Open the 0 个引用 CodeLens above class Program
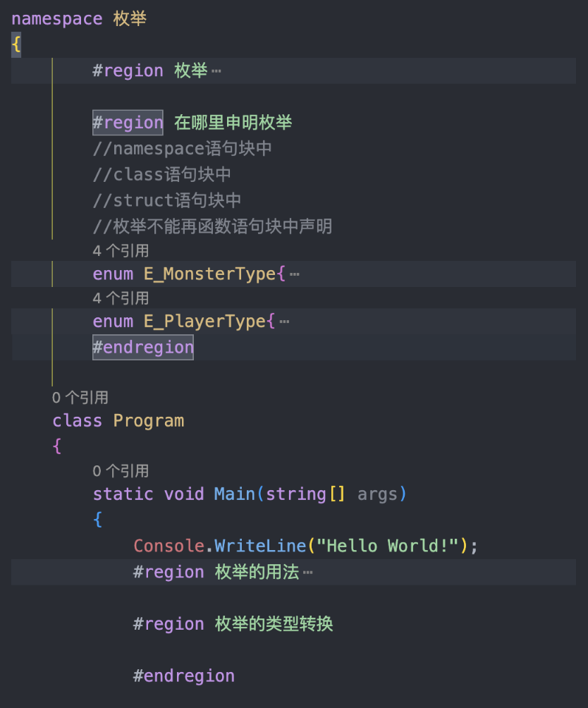The height and width of the screenshot is (708, 588). 80,398
